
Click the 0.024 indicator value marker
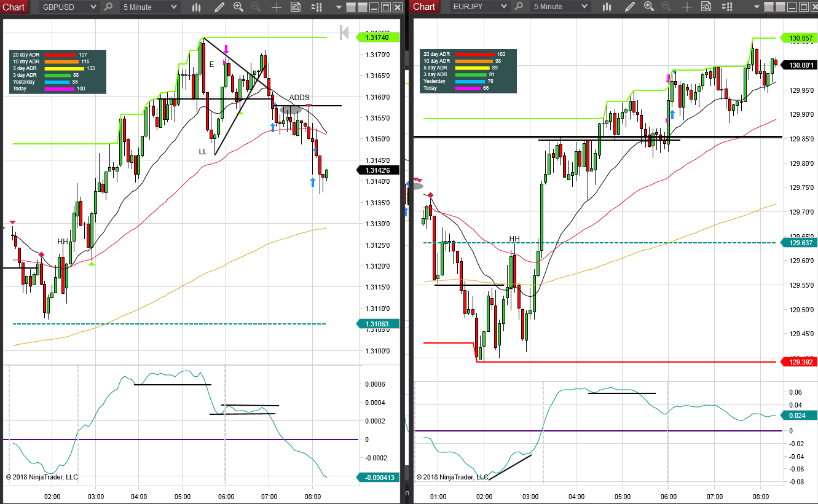click(x=798, y=415)
